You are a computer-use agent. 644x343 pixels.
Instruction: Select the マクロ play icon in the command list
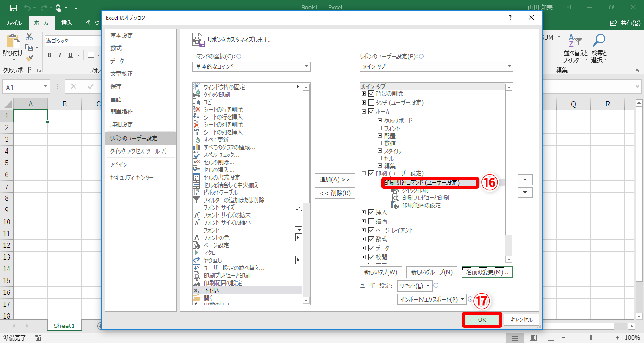pyautogui.click(x=197, y=253)
